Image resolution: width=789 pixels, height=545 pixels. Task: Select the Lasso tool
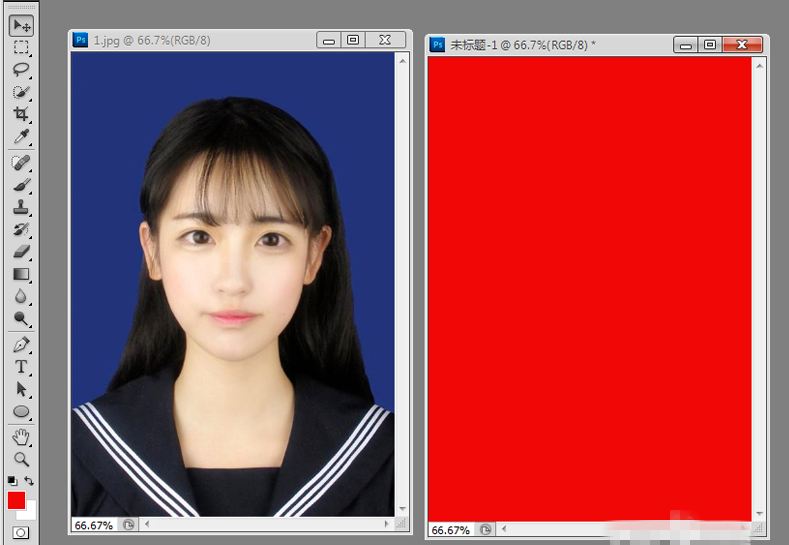(21, 70)
